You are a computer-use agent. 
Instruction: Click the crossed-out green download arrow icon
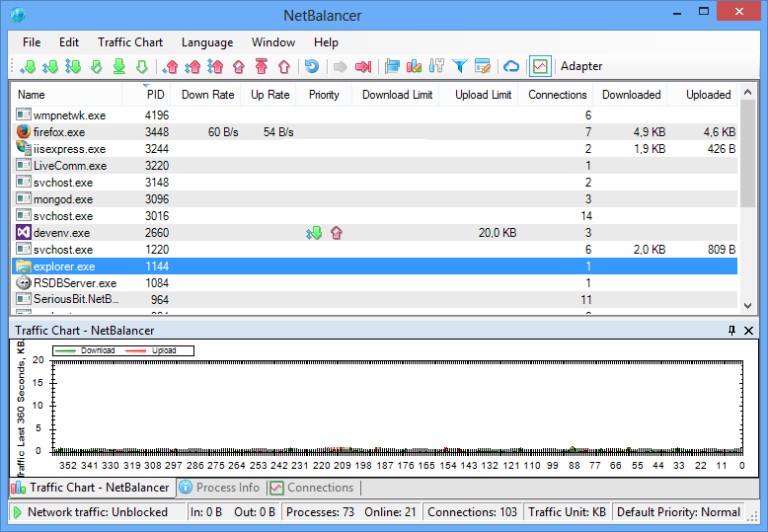point(96,66)
